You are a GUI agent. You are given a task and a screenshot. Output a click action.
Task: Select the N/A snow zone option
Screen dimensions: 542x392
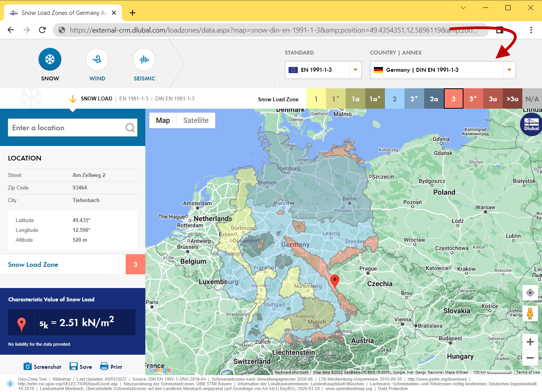(532, 98)
